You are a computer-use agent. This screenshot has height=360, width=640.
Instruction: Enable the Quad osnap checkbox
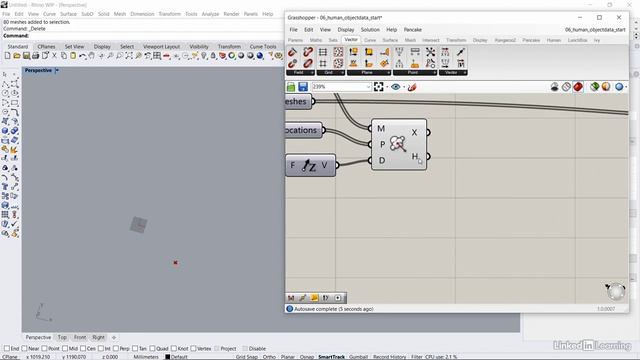tap(153, 349)
